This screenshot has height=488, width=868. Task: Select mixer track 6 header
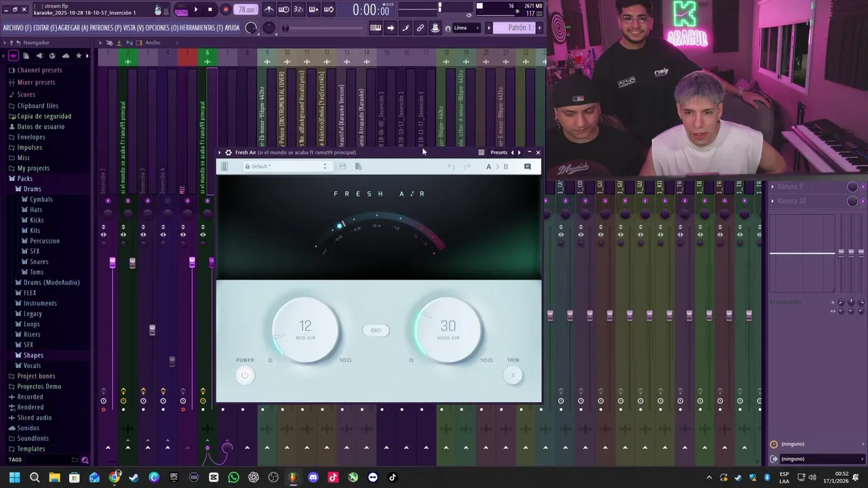tap(208, 58)
